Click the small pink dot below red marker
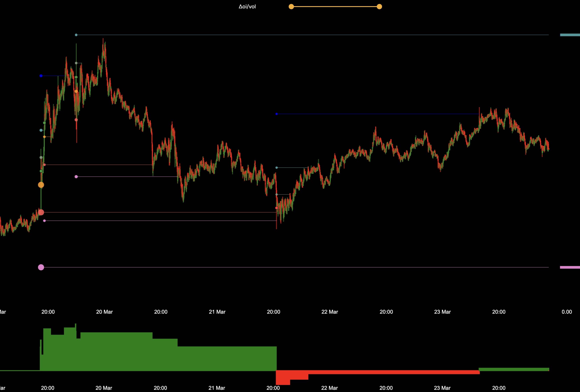This screenshot has width=580, height=392. 44,221
